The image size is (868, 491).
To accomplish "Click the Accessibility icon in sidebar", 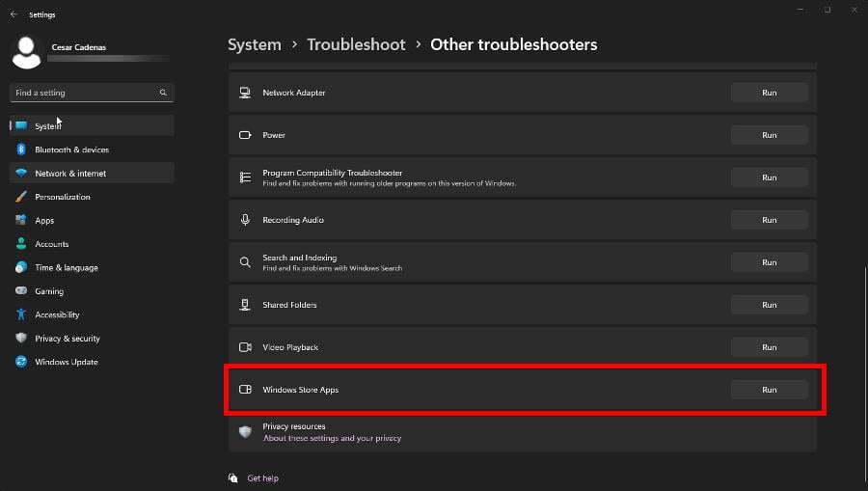I will [x=21, y=314].
